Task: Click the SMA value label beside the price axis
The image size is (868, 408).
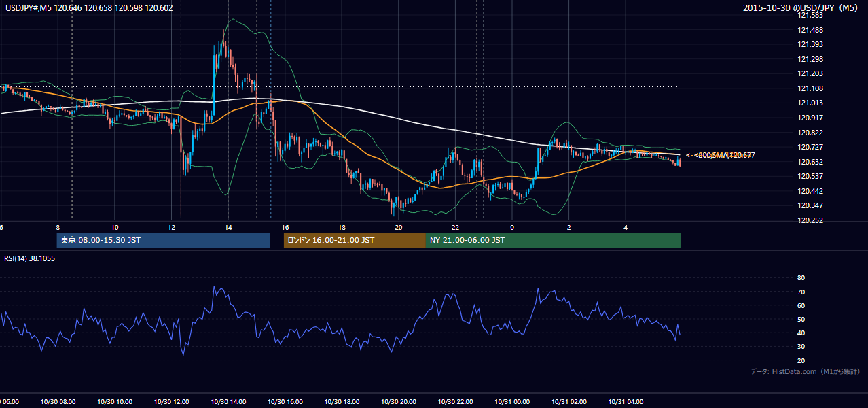Action: pos(720,156)
